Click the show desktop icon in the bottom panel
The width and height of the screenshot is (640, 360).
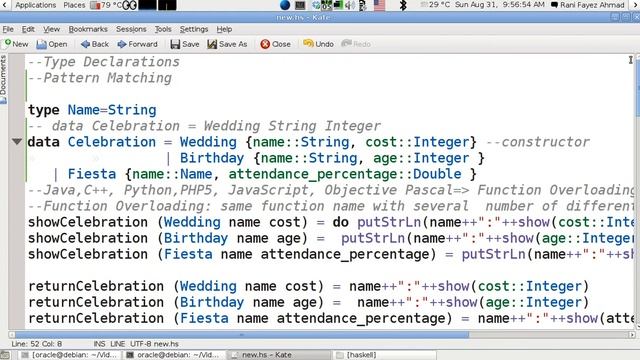point(5,355)
